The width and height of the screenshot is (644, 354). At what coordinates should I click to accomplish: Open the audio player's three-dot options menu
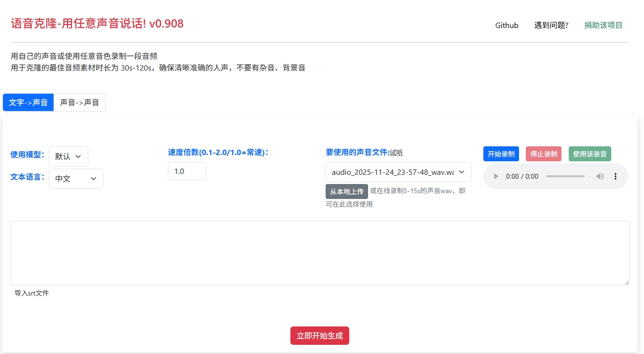(616, 176)
